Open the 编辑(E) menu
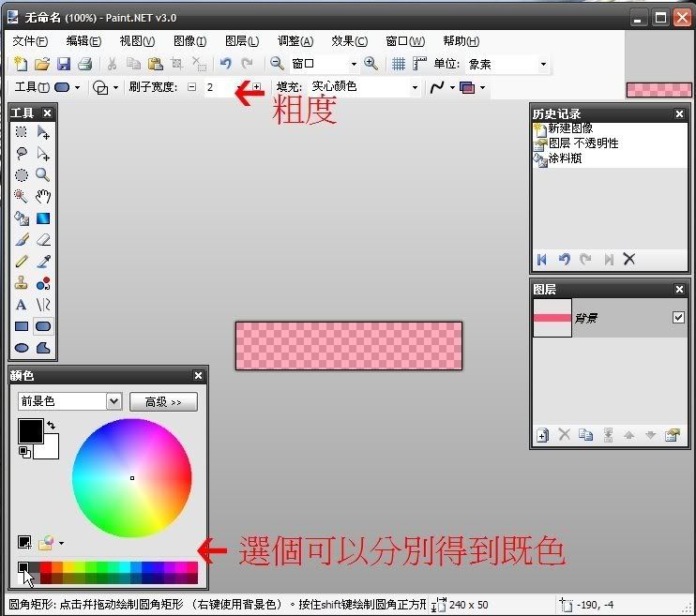Viewport: 696px width, 616px height. pyautogui.click(x=83, y=41)
